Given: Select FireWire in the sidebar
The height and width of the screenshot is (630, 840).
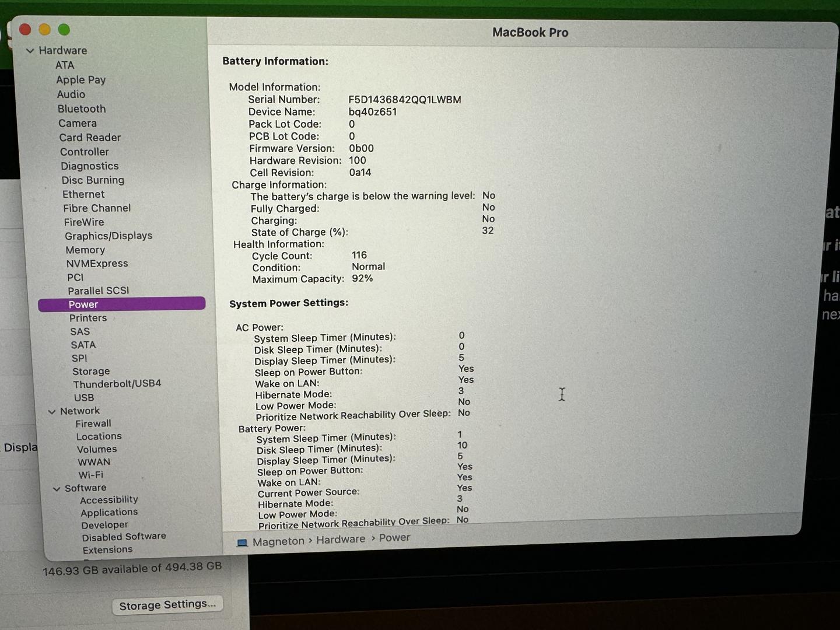Looking at the screenshot, I should point(84,222).
